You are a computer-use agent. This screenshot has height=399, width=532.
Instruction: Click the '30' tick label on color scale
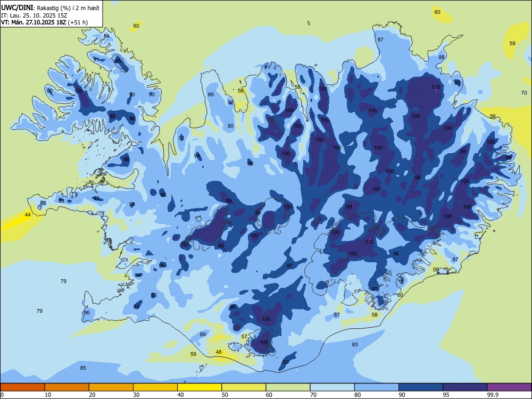pyautogui.click(x=136, y=395)
